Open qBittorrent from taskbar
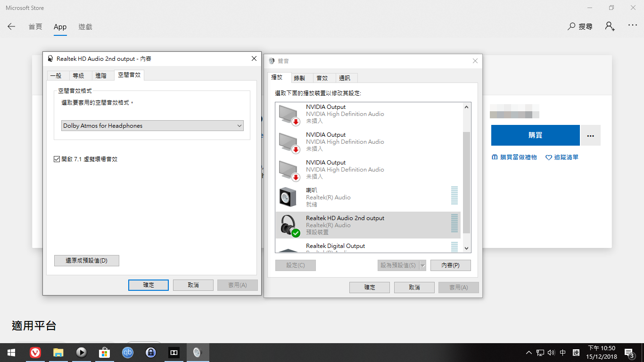The image size is (644, 362). (127, 353)
